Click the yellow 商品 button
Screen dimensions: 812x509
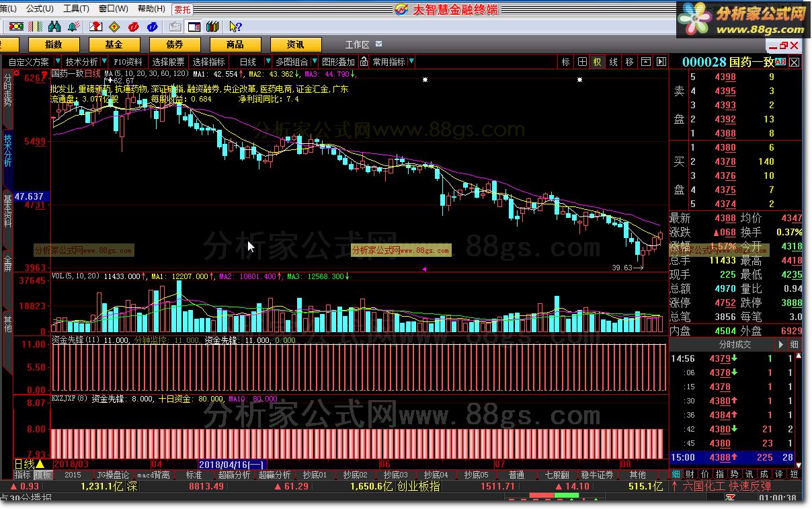[x=235, y=44]
